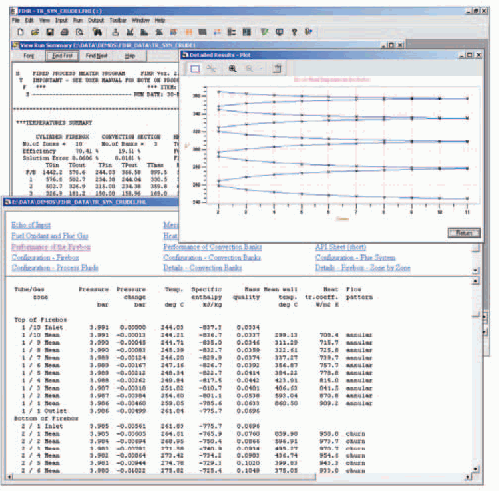The height and width of the screenshot is (491, 499).
Task: Open Performance of the Firebox link
Action: (x=51, y=247)
